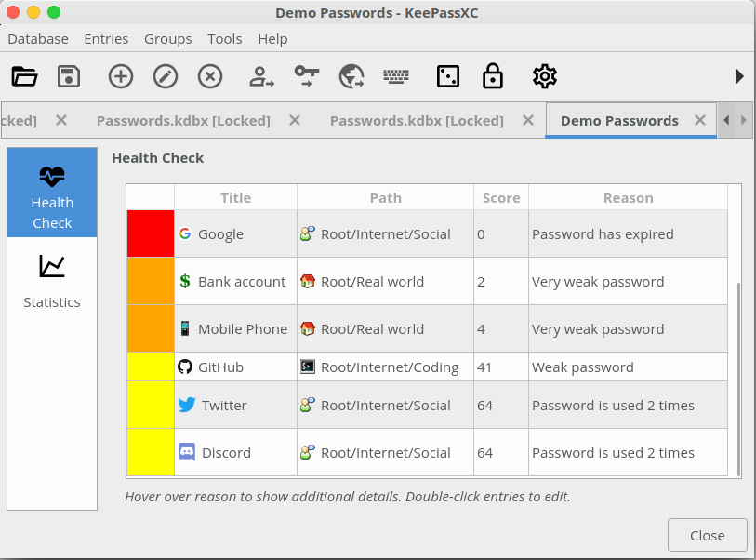Select Bank account's 'Very weak password' reason
The height and width of the screenshot is (560, 756).
tap(628, 281)
